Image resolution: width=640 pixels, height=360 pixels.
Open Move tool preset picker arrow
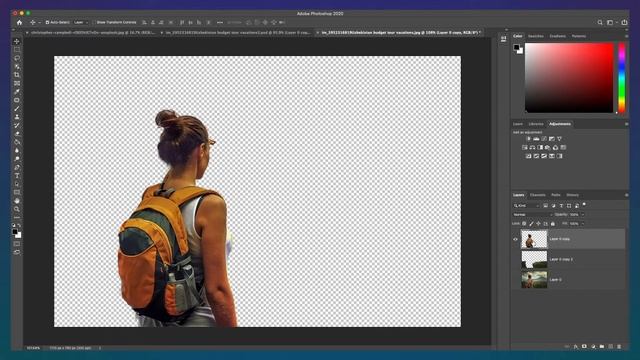39,22
